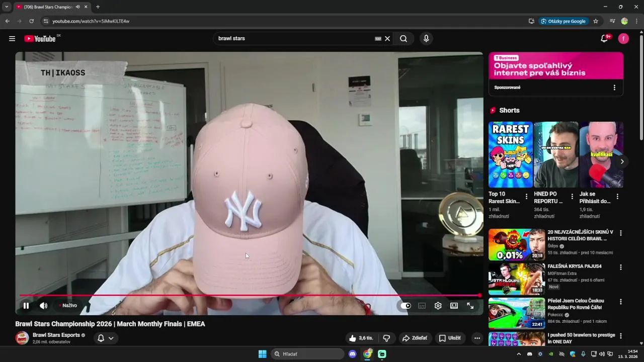Image resolution: width=644 pixels, height=362 pixels.
Task: Open a new browser tab
Action: point(98,7)
